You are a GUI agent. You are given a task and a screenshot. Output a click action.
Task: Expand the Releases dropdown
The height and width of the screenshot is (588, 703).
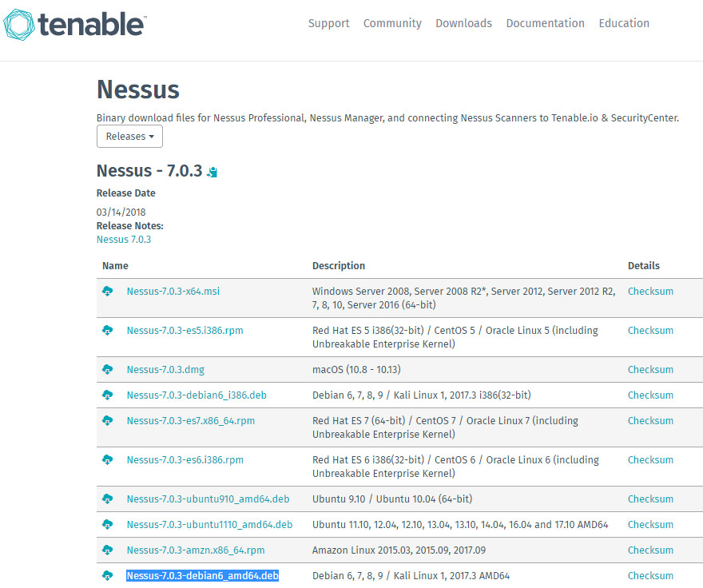[x=129, y=137]
